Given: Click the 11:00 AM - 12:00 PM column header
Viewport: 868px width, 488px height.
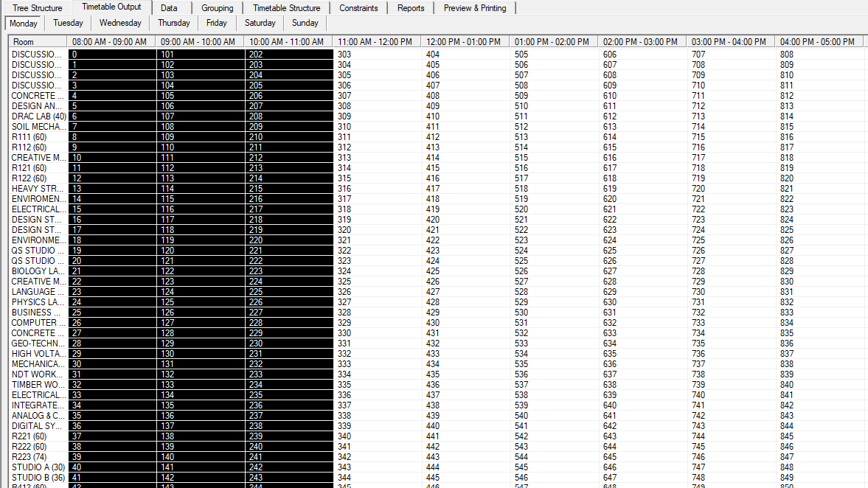Looking at the screenshot, I should point(376,41).
